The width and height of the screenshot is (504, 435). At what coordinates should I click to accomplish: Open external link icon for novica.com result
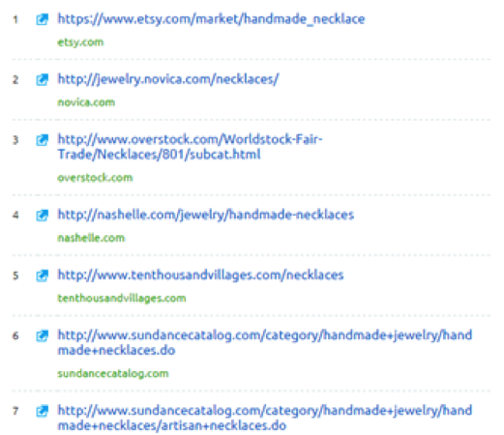(x=42, y=79)
